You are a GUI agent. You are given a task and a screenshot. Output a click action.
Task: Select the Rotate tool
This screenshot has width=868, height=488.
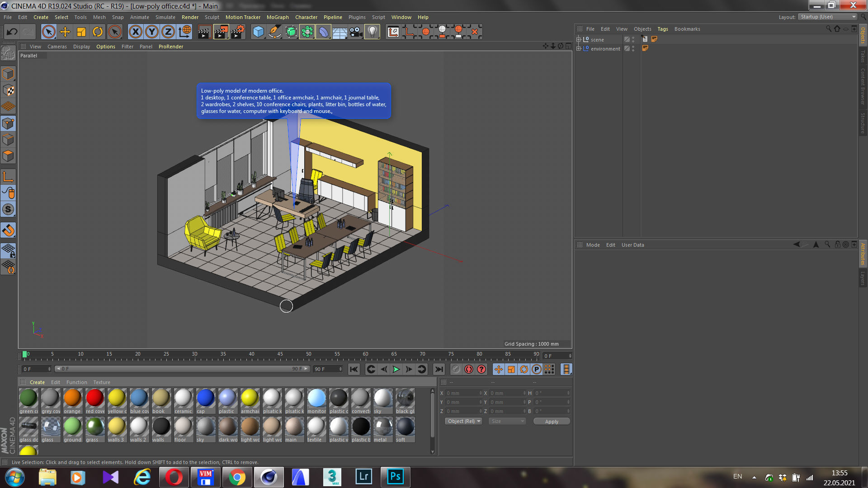click(x=98, y=32)
